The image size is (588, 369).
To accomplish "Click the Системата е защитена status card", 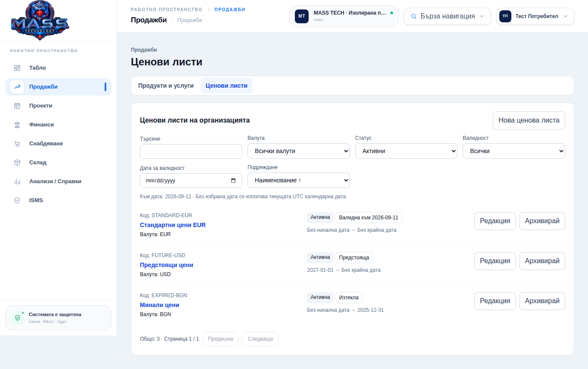I will (x=58, y=318).
